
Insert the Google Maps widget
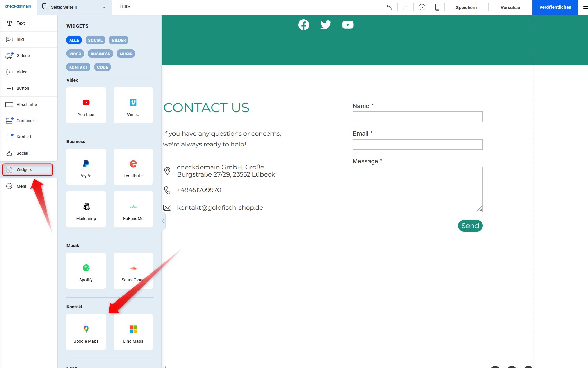pyautogui.click(x=86, y=332)
